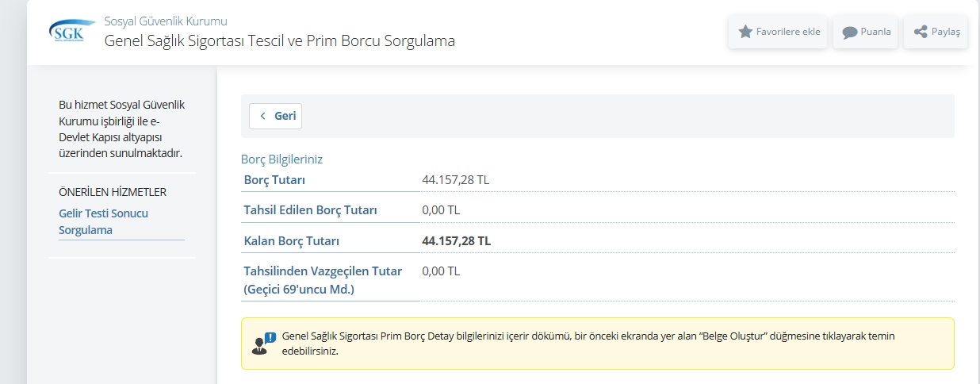980x384 pixels.
Task: Select the Genel Sağlık Sigortası page title
Action: tap(280, 40)
